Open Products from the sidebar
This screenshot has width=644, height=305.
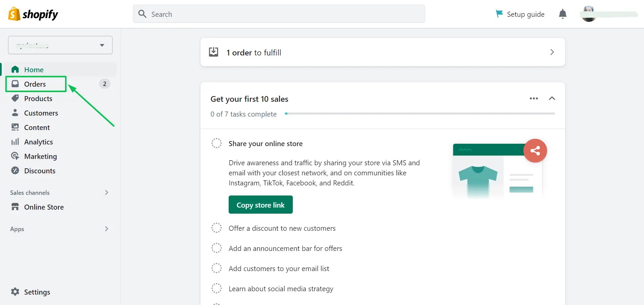(38, 98)
